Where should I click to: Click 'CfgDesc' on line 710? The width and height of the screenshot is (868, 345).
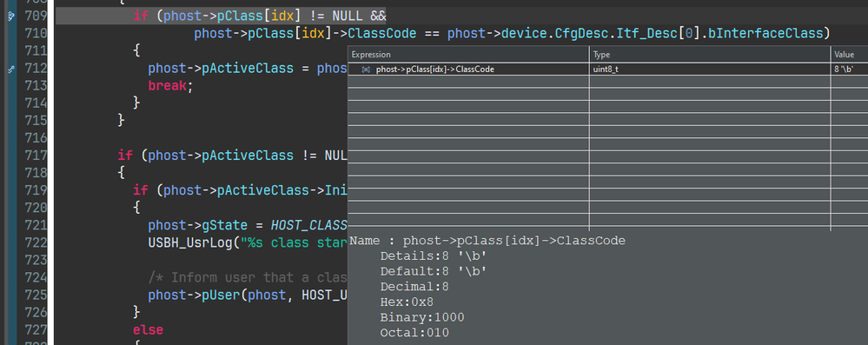[582, 33]
